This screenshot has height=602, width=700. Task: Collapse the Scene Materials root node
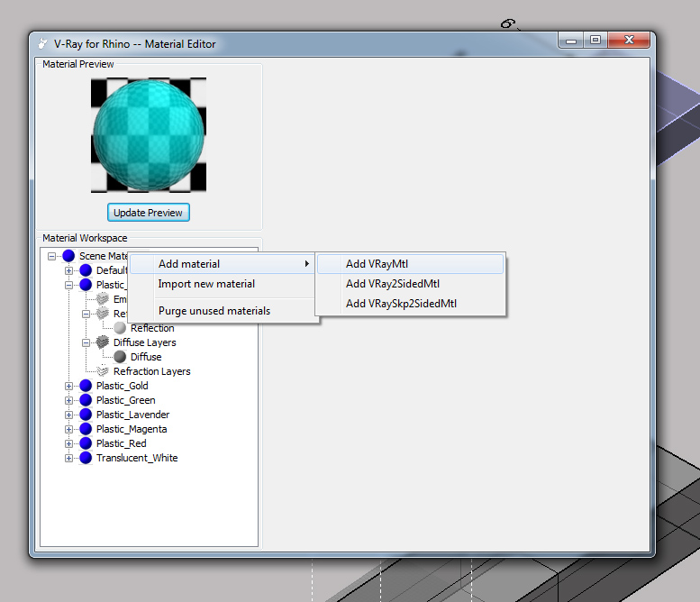(x=51, y=256)
